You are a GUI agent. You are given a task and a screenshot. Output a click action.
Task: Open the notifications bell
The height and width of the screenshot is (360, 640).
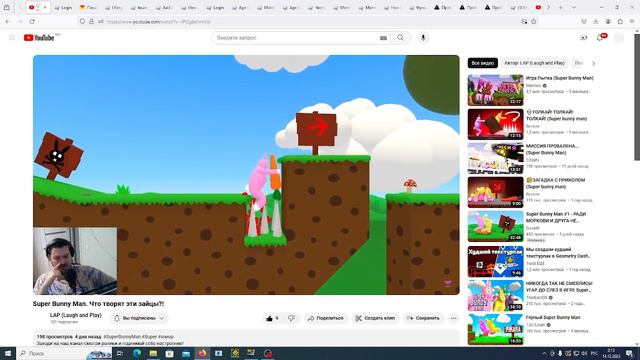600,38
